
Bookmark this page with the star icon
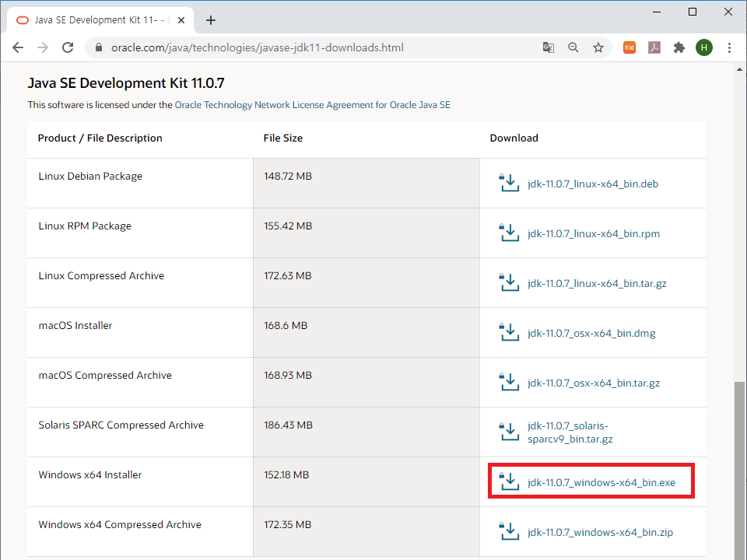click(598, 47)
